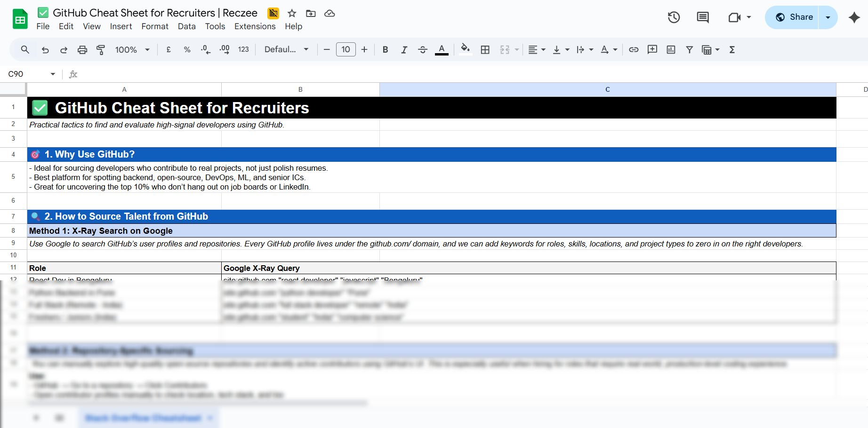Open the Help menu
The width and height of the screenshot is (868, 428).
(293, 26)
